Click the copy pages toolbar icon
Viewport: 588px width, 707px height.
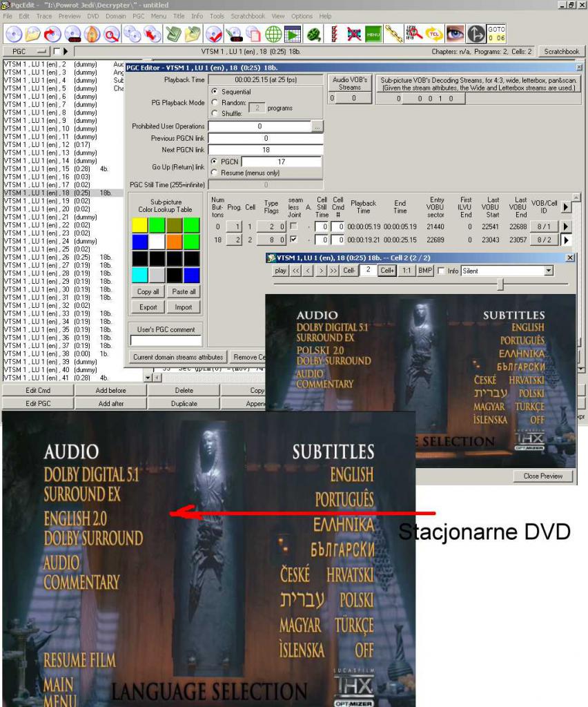click(x=253, y=35)
